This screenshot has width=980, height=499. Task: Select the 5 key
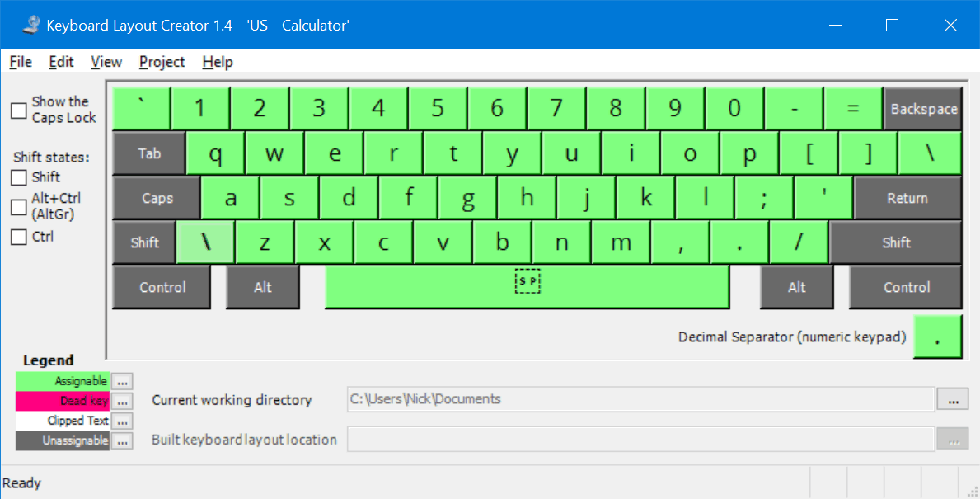tap(438, 108)
